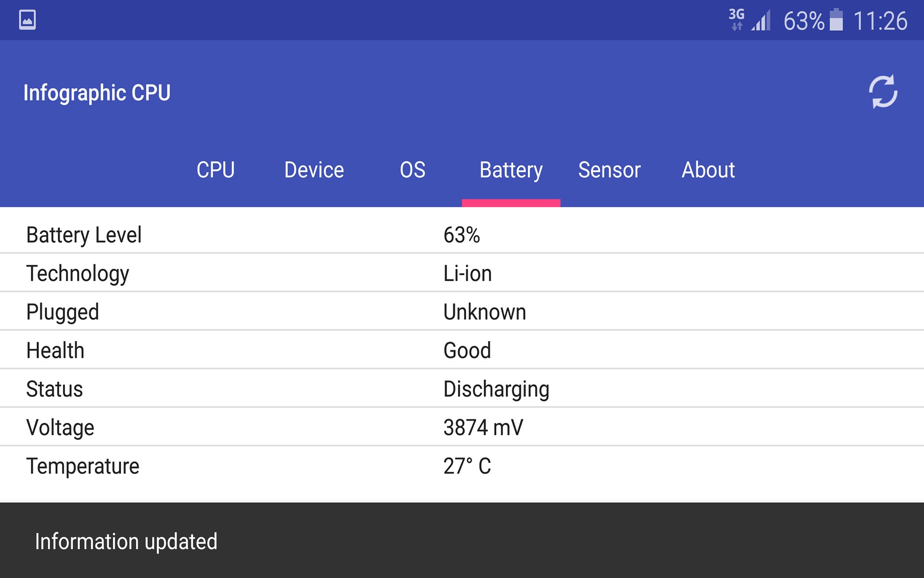Click the Health Good row
Screen dimensions: 924x578
click(462, 350)
